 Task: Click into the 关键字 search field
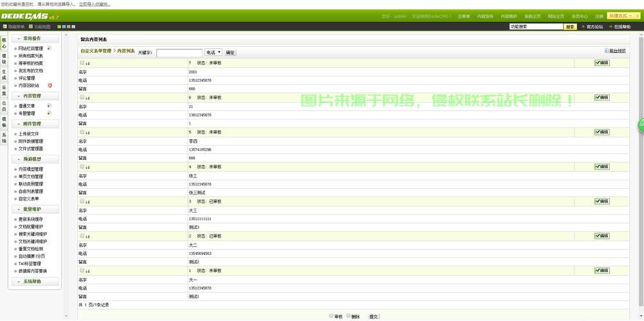(x=179, y=53)
